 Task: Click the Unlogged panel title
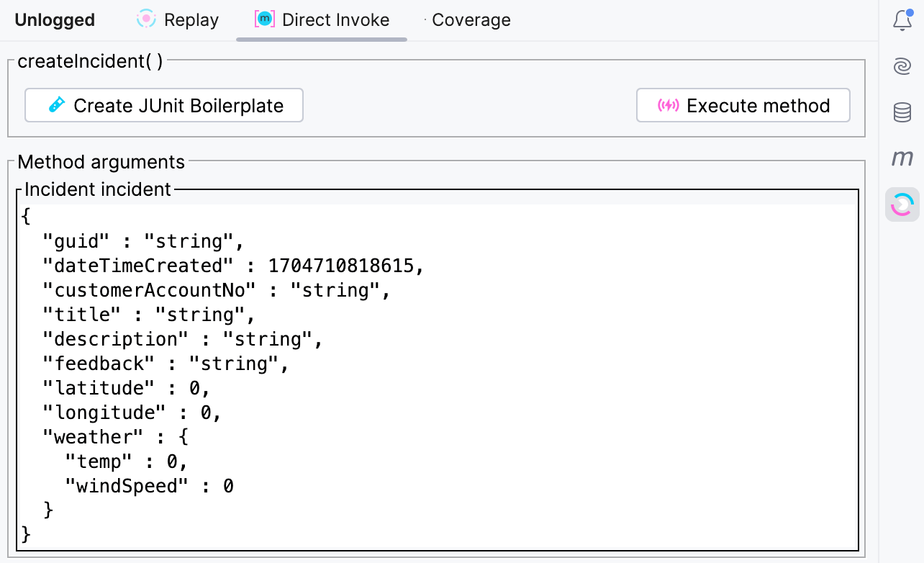click(55, 20)
